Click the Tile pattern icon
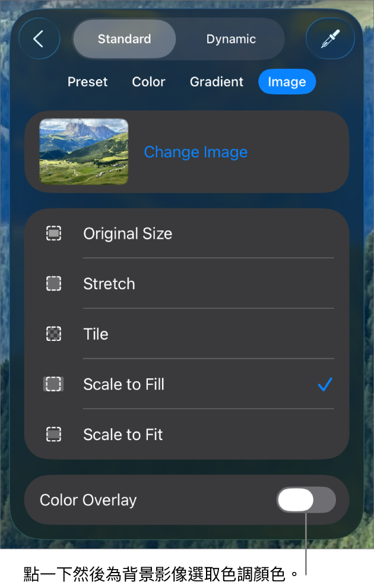This screenshot has width=374, height=588. click(x=54, y=334)
